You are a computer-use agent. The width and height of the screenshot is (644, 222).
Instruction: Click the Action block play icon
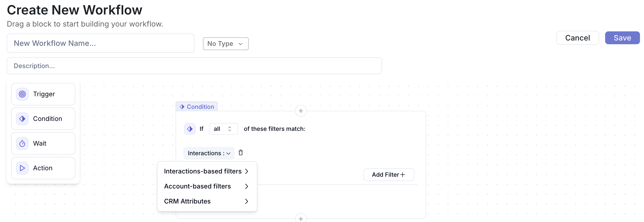[22, 168]
